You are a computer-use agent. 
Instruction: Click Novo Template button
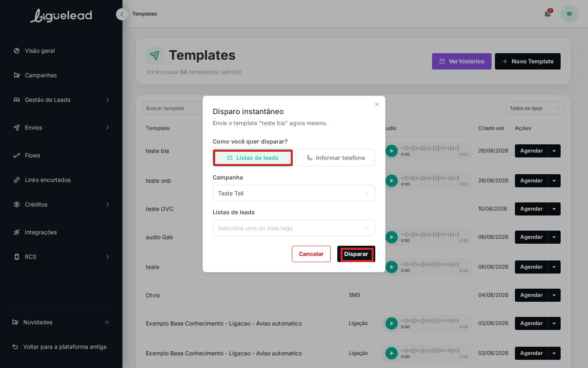tap(528, 61)
